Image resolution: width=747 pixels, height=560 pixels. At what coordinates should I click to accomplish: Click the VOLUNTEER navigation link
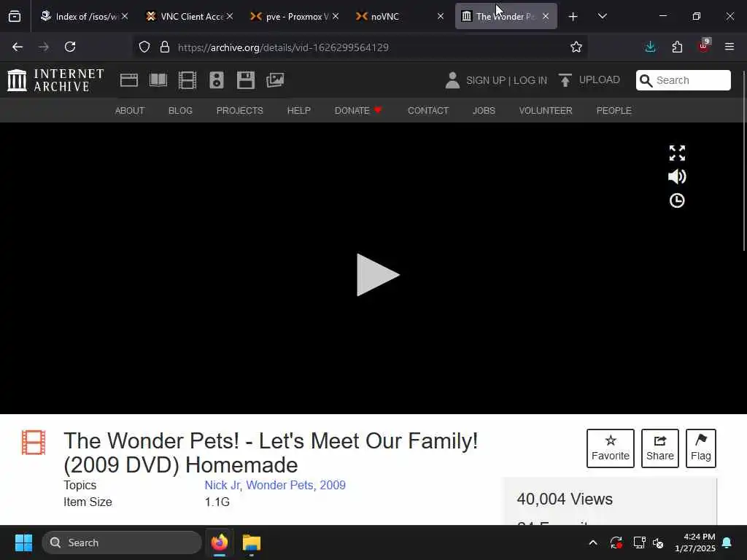point(546,111)
